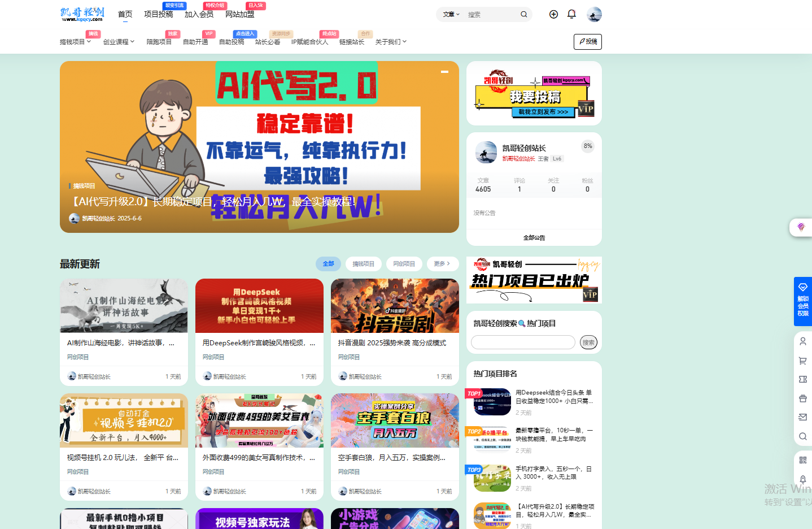
Task: Click the 热门项目已出炉 banner
Action: 534,280
